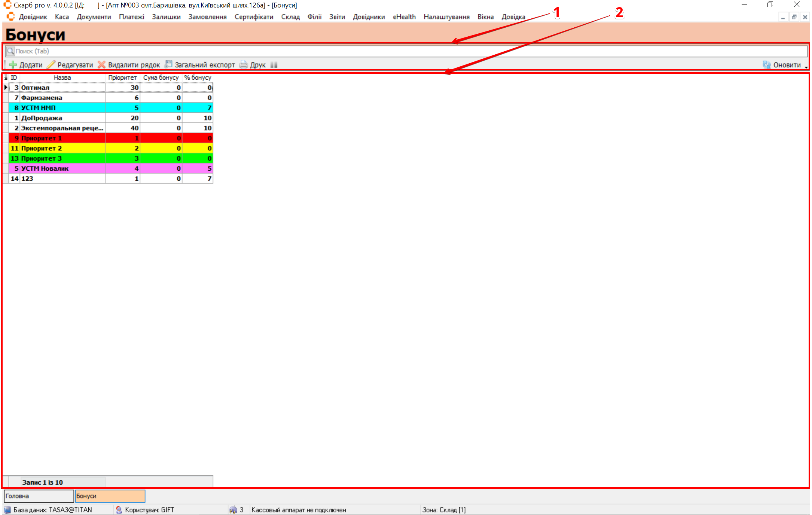Click the pencil Редагувати icon
Screen dimensions: 812x515
point(51,65)
